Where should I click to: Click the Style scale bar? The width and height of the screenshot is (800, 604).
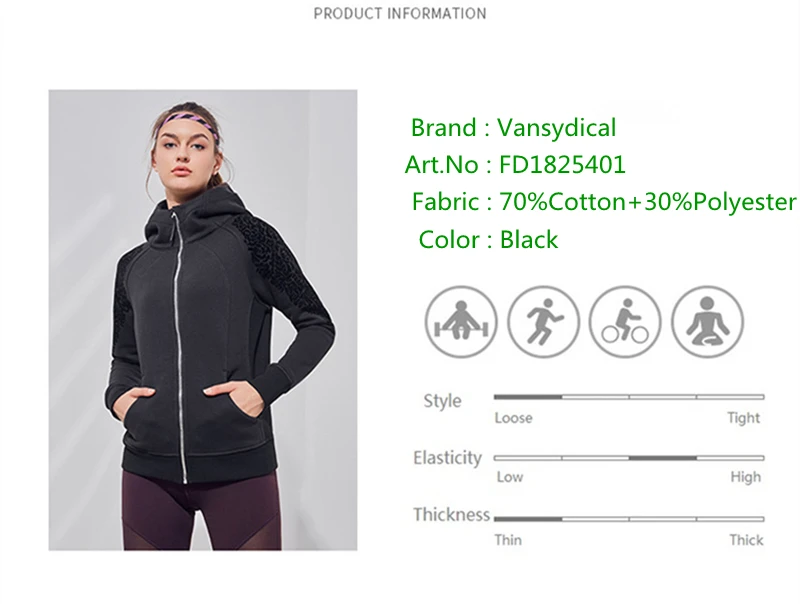click(x=629, y=396)
